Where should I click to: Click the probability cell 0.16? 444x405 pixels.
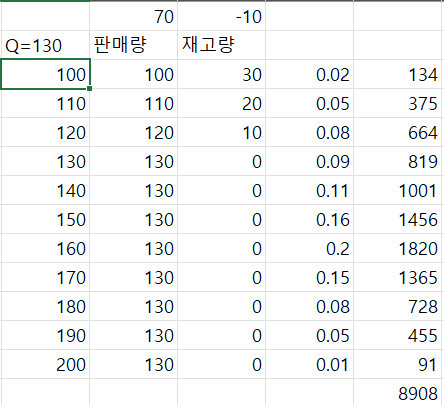pos(309,219)
